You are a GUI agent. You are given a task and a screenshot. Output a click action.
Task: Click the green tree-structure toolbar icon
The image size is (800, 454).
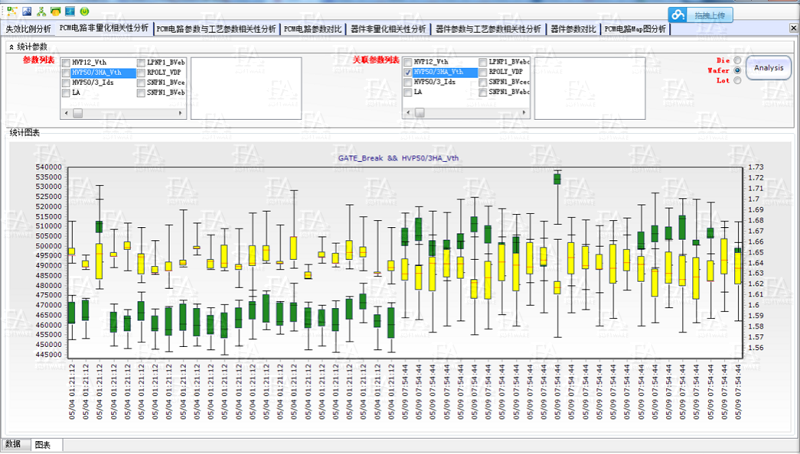point(40,10)
